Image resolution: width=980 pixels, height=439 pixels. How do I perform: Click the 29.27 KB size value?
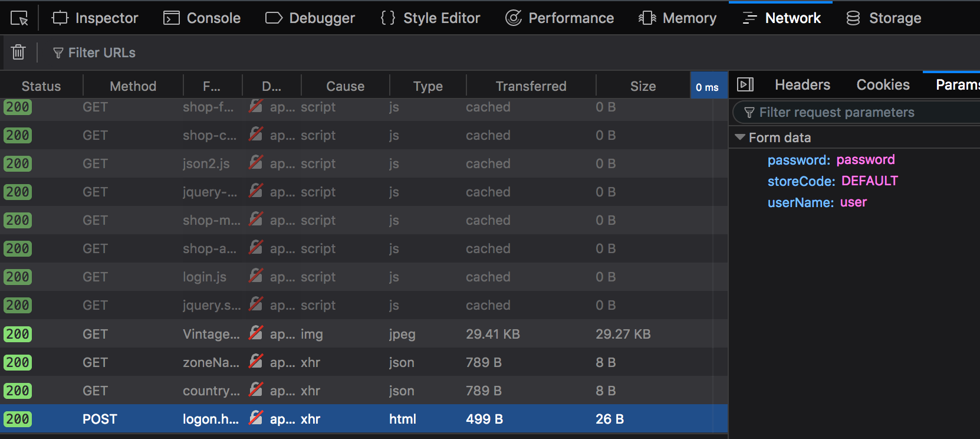click(623, 334)
